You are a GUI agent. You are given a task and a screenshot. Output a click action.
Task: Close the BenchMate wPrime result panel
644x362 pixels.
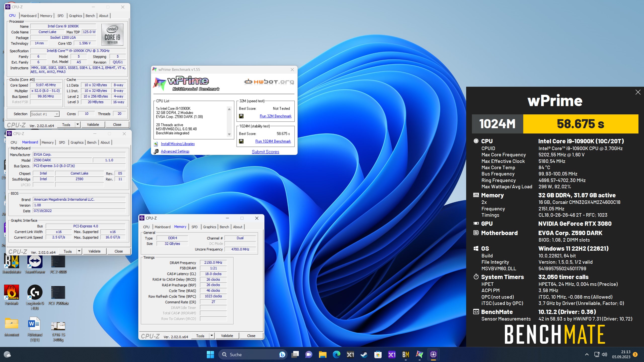(x=638, y=92)
